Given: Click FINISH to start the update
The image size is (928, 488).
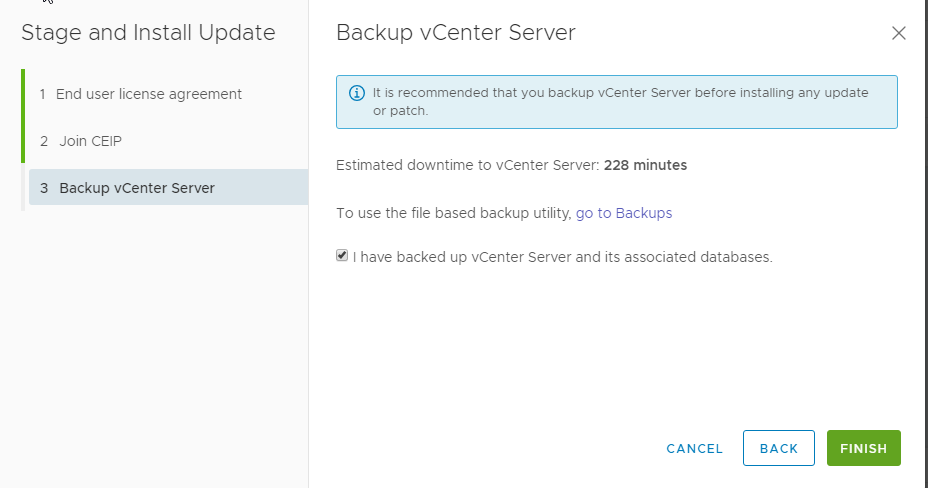Looking at the screenshot, I should tap(863, 448).
